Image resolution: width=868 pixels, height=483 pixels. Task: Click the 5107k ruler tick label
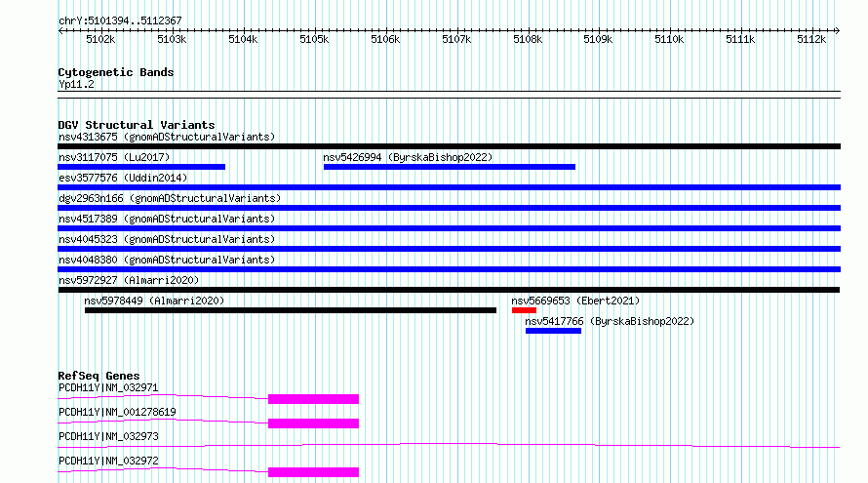(456, 39)
